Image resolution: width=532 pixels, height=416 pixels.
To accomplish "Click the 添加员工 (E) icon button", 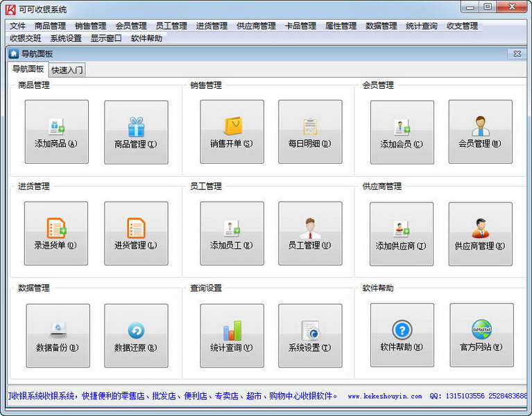I will pyautogui.click(x=232, y=234).
